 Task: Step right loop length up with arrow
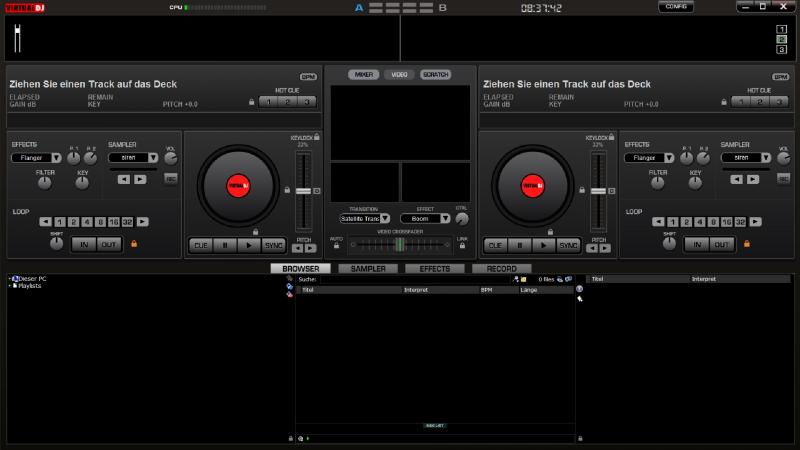756,222
